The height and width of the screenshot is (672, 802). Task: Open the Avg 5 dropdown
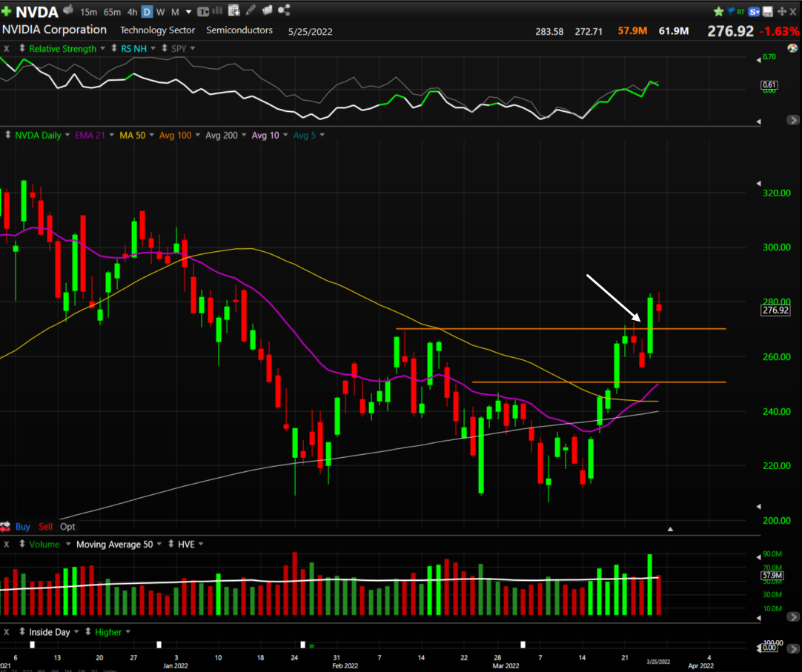point(322,135)
